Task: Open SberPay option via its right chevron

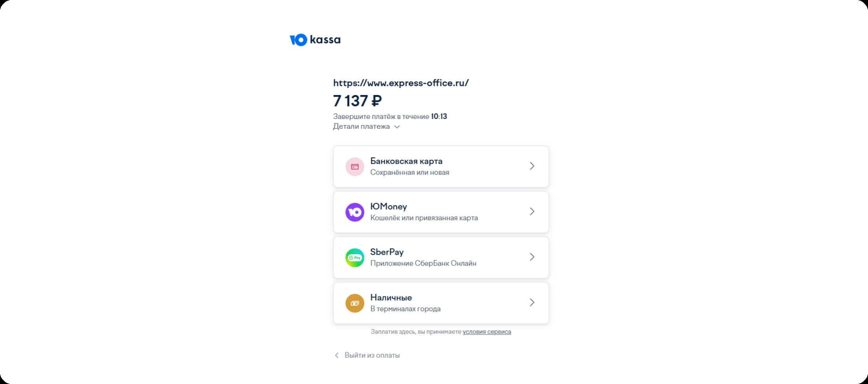Action: [532, 257]
